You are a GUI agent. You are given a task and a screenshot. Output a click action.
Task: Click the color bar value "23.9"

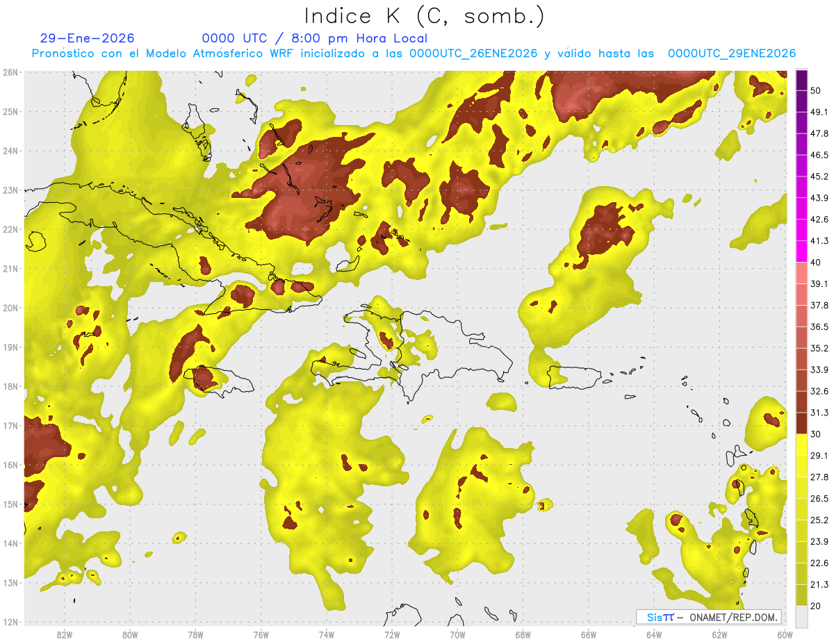[820, 541]
